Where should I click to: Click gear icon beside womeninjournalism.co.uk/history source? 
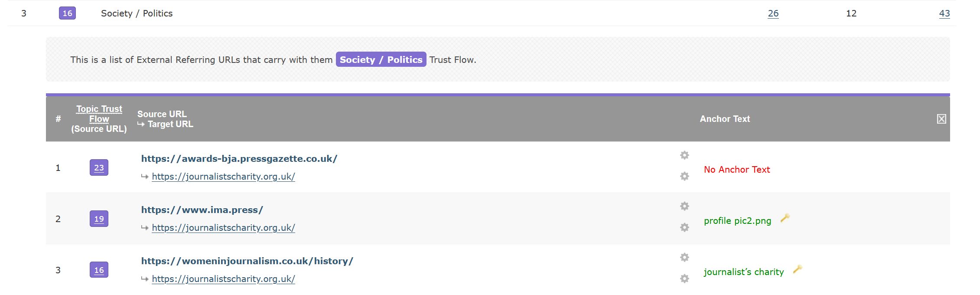[x=684, y=257]
